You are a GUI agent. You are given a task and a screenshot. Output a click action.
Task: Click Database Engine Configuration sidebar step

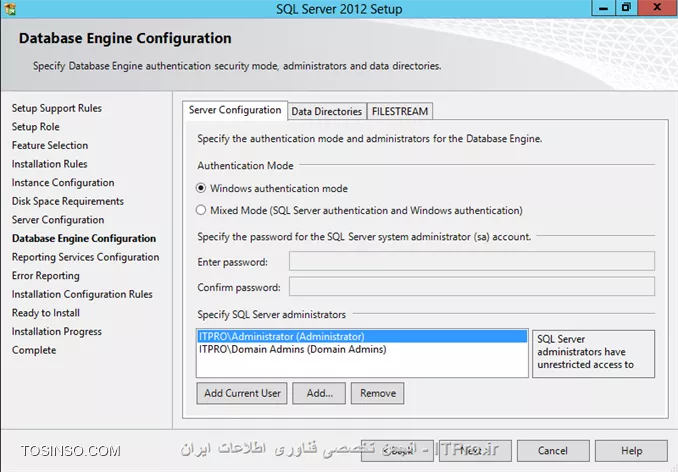(x=84, y=238)
